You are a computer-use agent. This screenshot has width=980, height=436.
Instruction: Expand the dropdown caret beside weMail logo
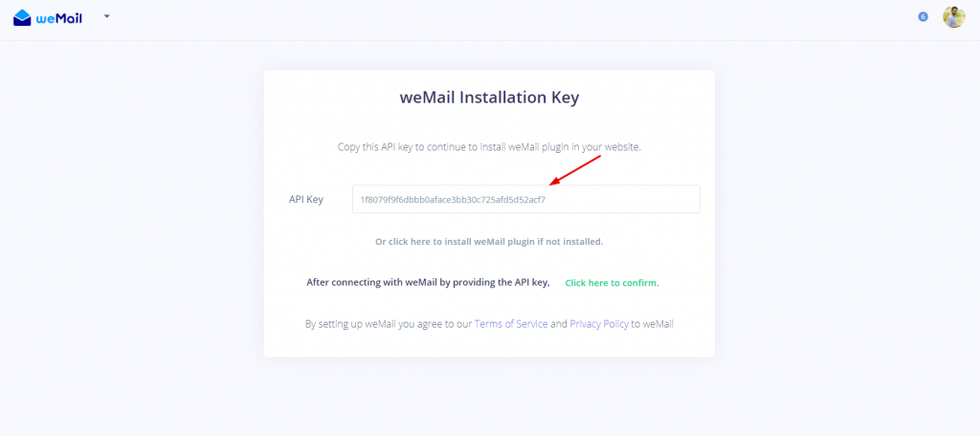(x=107, y=17)
